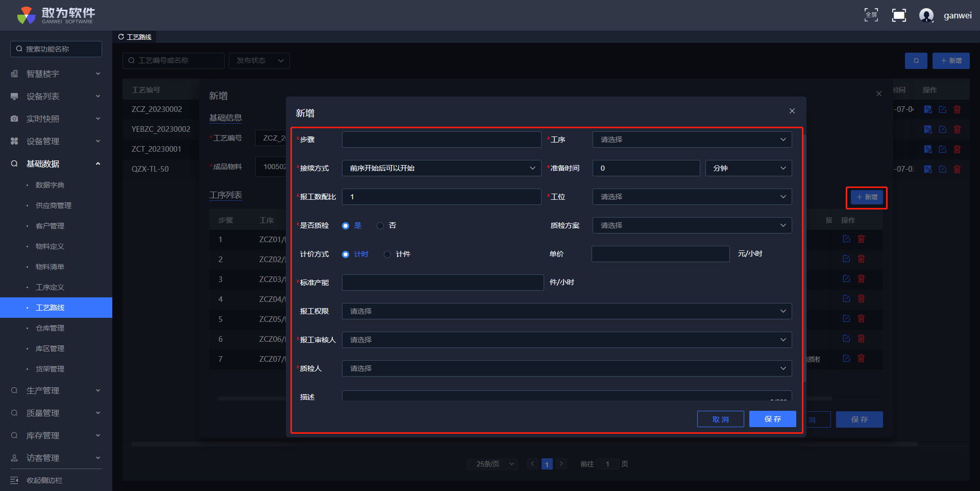This screenshot has height=491, width=980.
Task: Delete the ZCZ_20230002 row using trash icon
Action: coord(957,110)
